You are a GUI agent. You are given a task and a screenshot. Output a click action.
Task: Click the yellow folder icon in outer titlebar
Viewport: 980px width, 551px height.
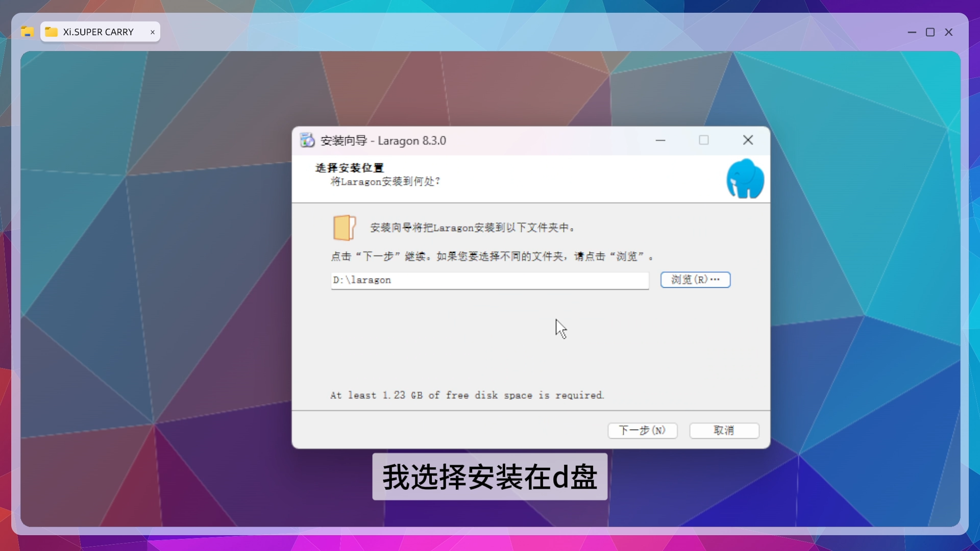[x=27, y=32]
